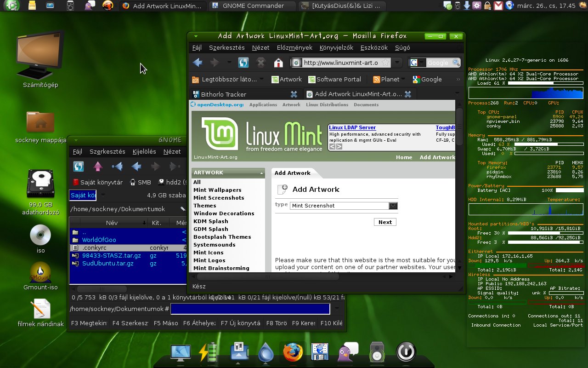Open the Kijelölés menu in GNOME Commander
The height and width of the screenshot is (368, 588).
pyautogui.click(x=144, y=151)
